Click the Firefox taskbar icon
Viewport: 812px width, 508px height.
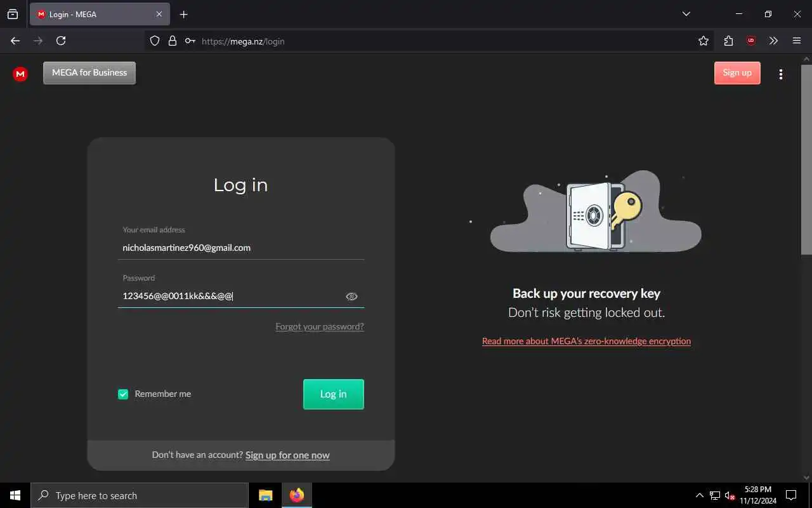[x=297, y=495]
